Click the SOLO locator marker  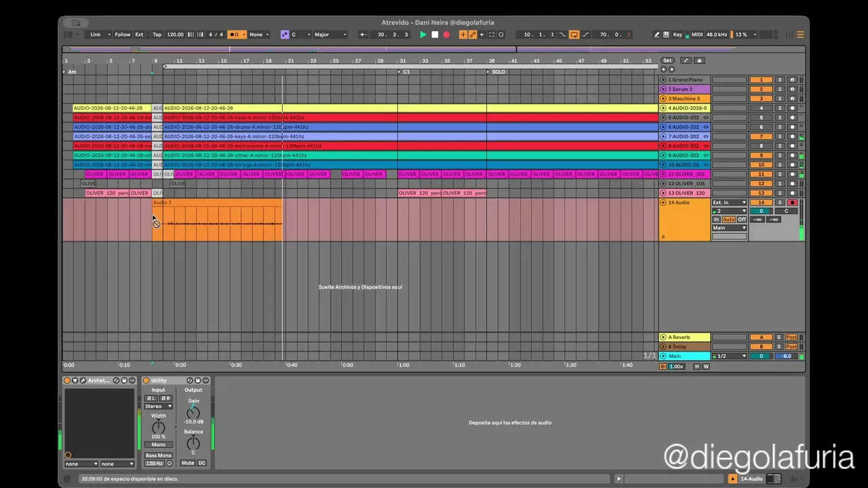(x=496, y=72)
